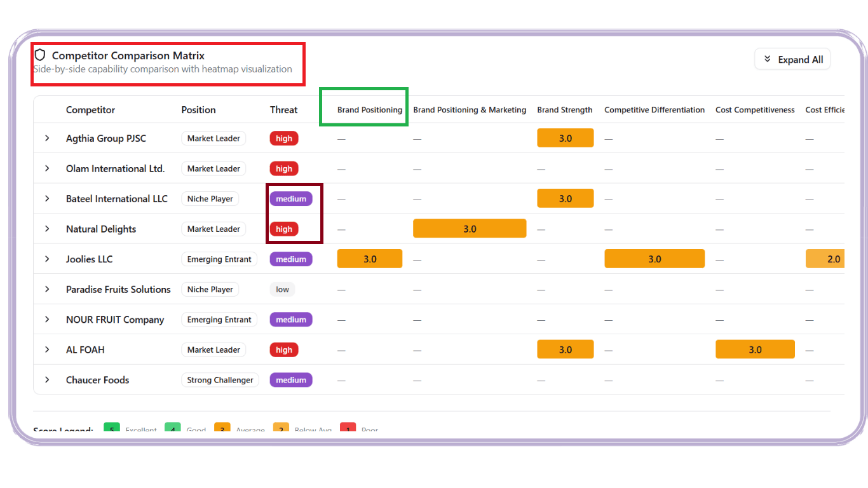Viewport: 868px width, 488px height.
Task: Click the Emerging Entrant badge for NOUR FRUIT
Action: [219, 320]
